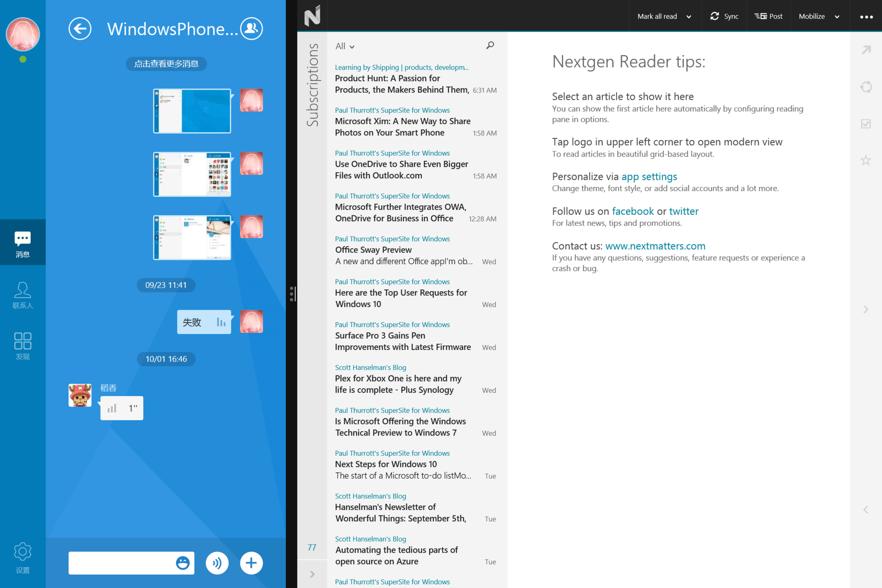
Task: Open your profile avatar in the sidebar
Action: pos(23,34)
